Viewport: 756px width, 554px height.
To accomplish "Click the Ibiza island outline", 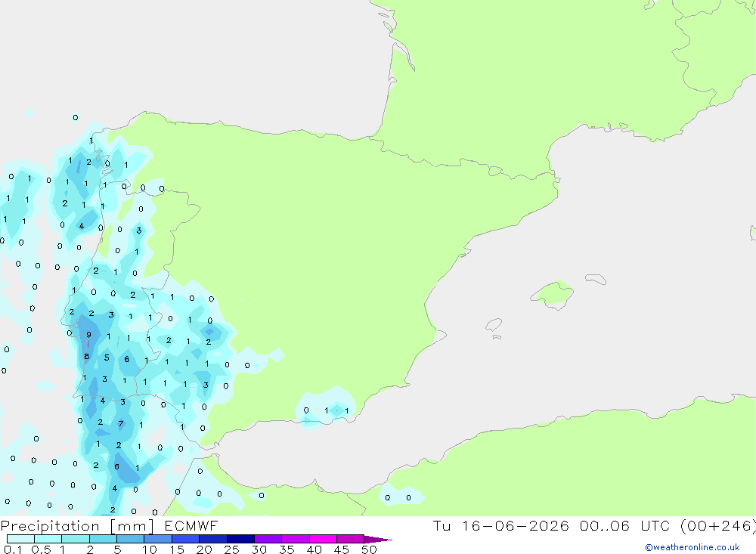I will point(494,324).
